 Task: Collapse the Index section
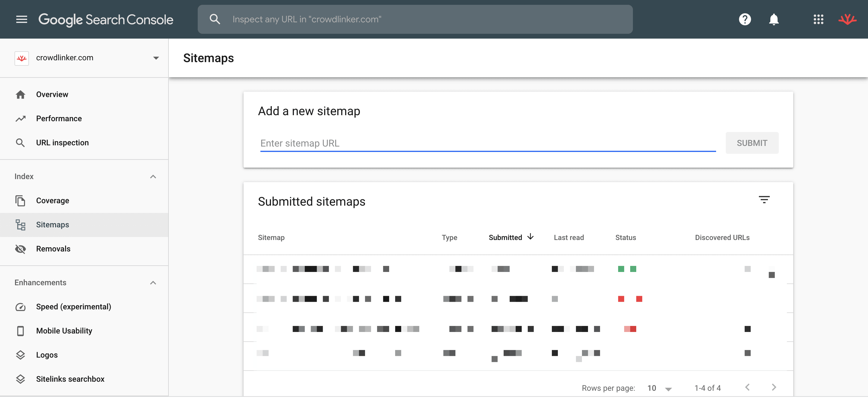click(x=153, y=177)
